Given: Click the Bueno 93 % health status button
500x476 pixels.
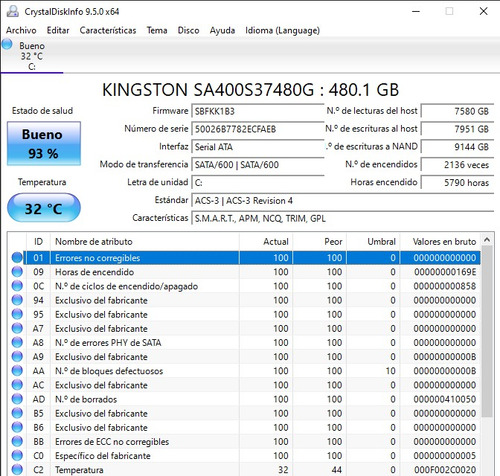Looking at the screenshot, I should 44,144.
